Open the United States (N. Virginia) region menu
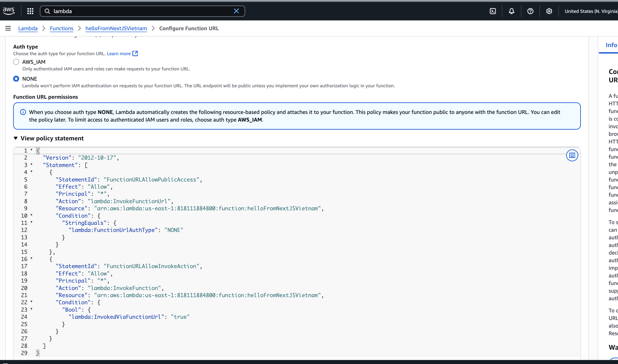The height and width of the screenshot is (364, 618). pos(591,11)
